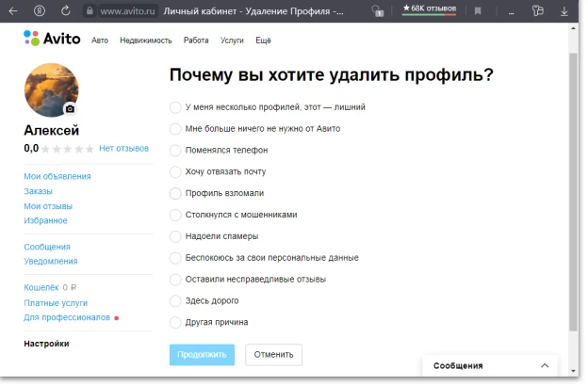Screen dimensions: 588x386
Task: Open Настройки in sidebar
Action: (x=46, y=344)
